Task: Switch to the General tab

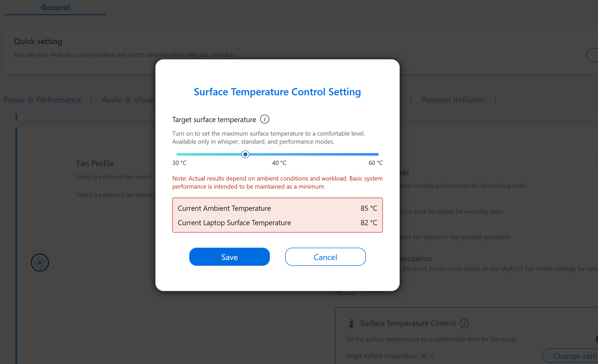Action: click(x=55, y=7)
